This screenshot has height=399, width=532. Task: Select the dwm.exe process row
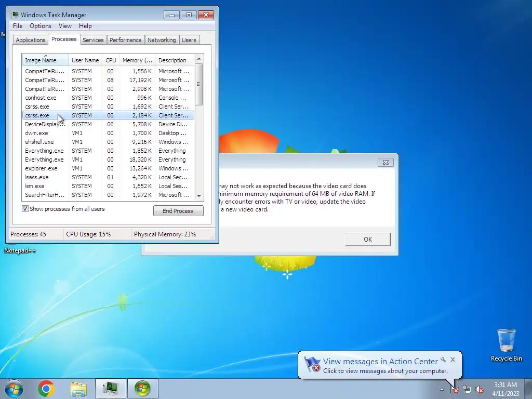tap(108, 133)
